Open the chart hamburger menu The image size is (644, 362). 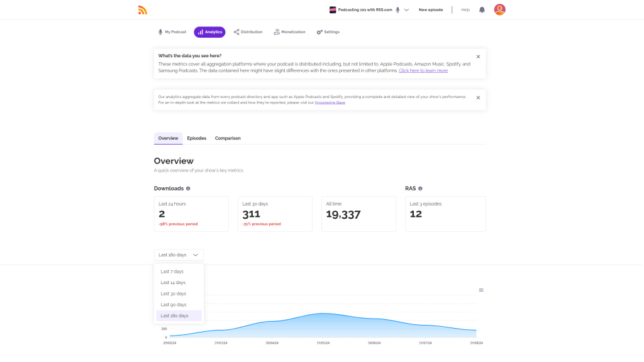coord(481,290)
